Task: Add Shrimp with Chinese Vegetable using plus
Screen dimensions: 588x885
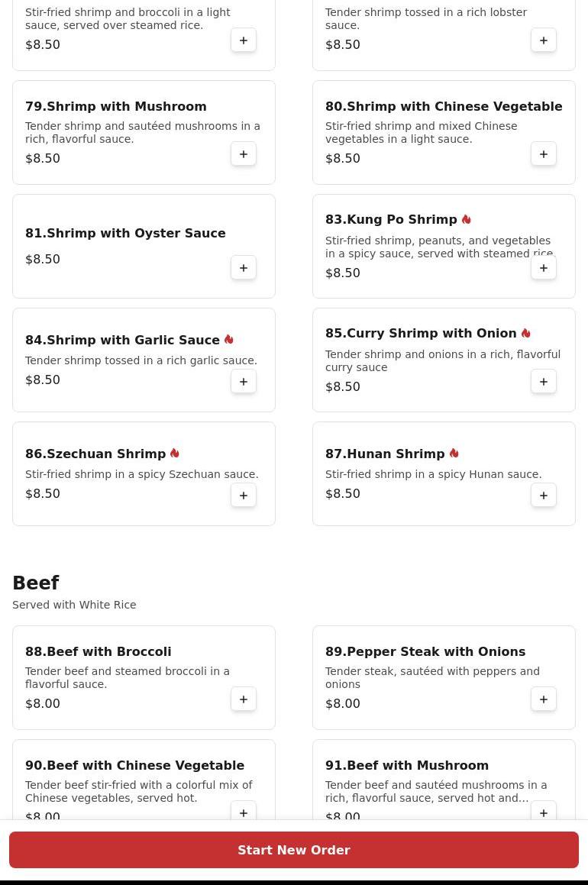Action: pyautogui.click(x=544, y=154)
